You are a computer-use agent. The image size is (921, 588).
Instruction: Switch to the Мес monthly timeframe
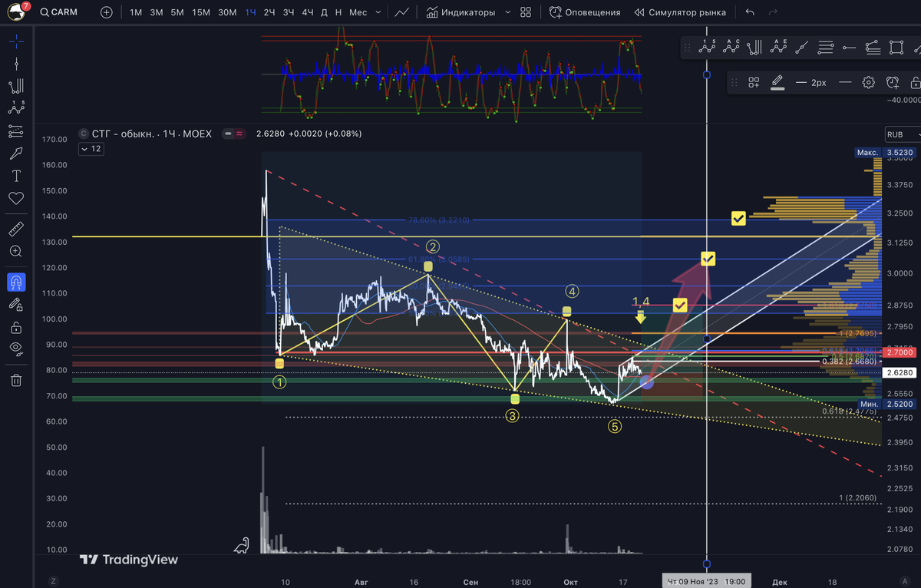click(x=358, y=12)
